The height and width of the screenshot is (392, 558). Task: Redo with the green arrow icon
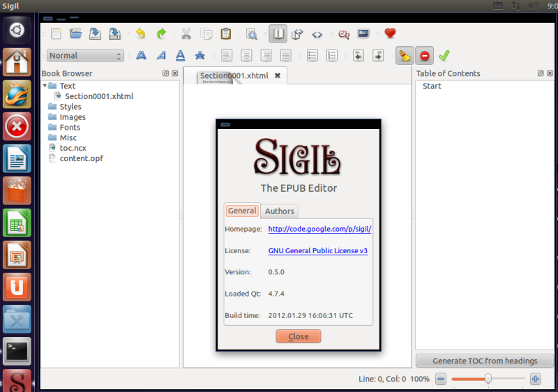click(x=161, y=33)
